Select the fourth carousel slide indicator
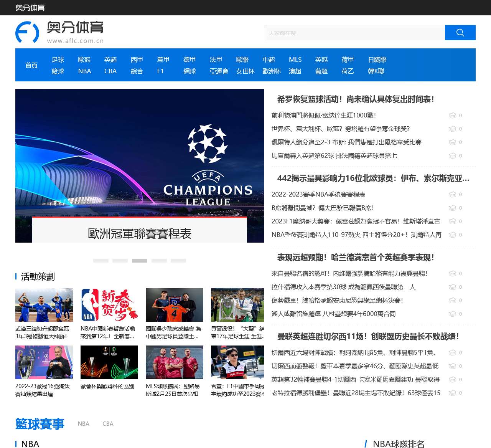 tap(159, 261)
